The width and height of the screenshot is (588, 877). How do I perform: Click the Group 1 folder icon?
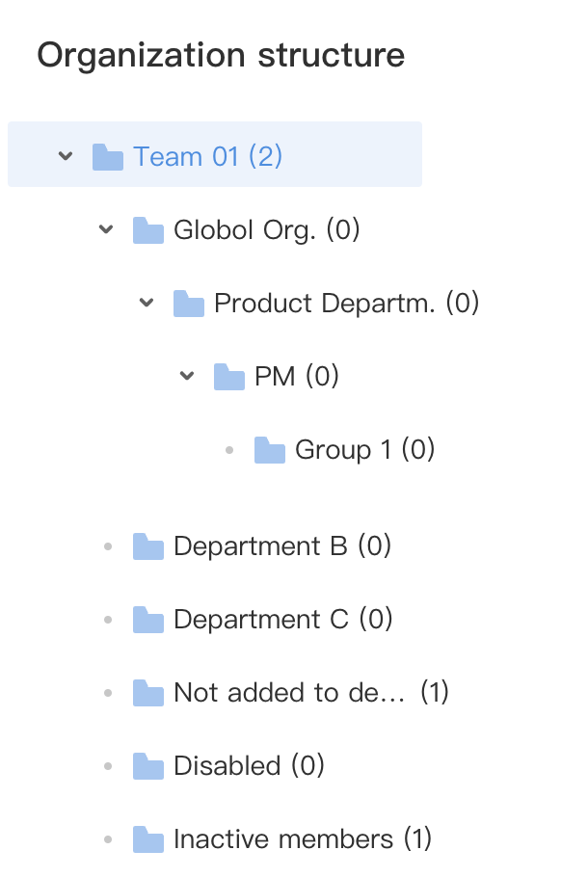(270, 450)
